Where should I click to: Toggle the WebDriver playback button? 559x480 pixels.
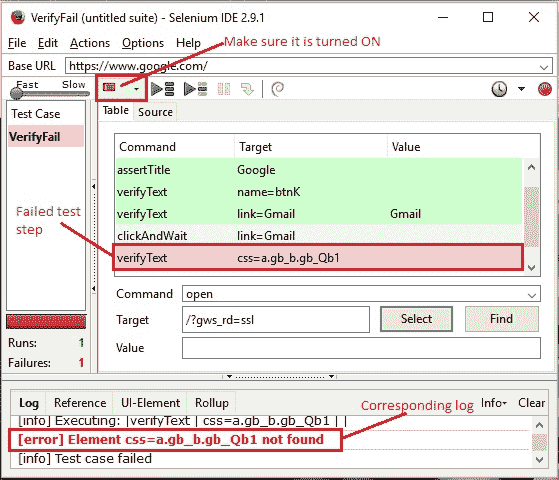[x=109, y=87]
